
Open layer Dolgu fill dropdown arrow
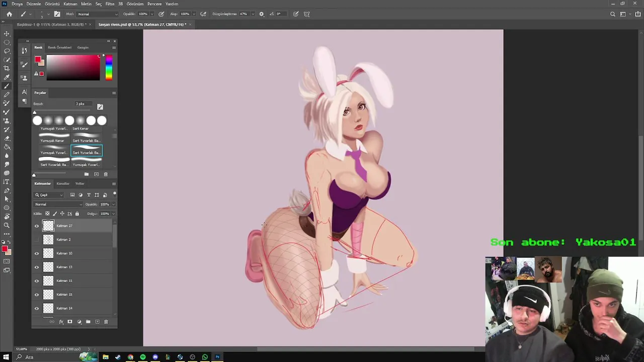pyautogui.click(x=113, y=214)
